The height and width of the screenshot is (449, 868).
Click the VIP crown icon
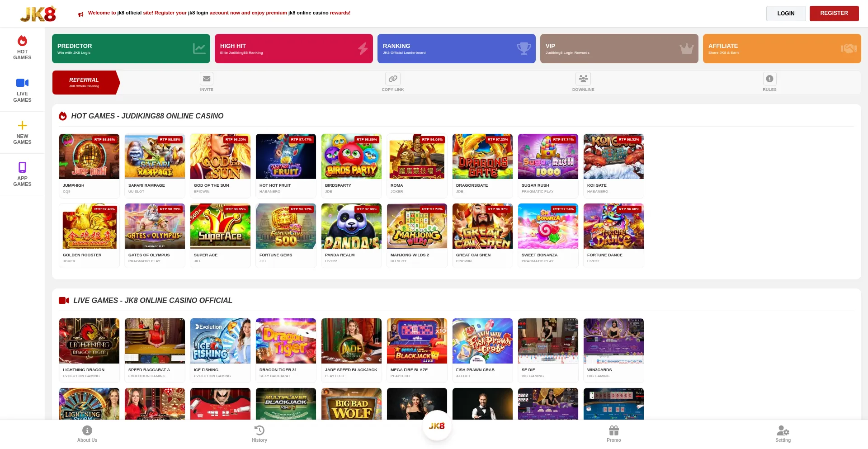click(x=687, y=48)
